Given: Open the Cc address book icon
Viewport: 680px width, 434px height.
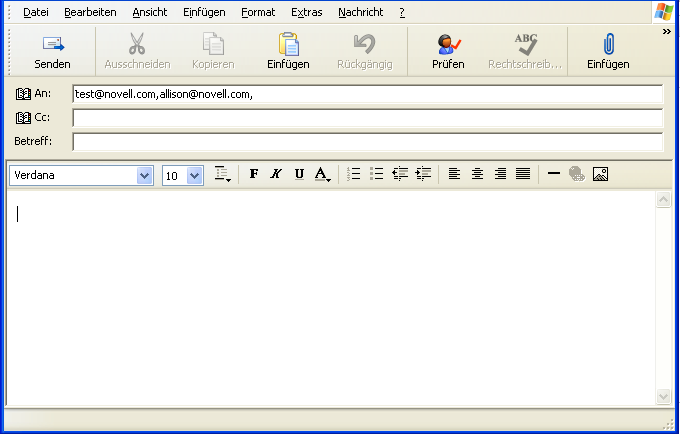Looking at the screenshot, I should [x=24, y=118].
